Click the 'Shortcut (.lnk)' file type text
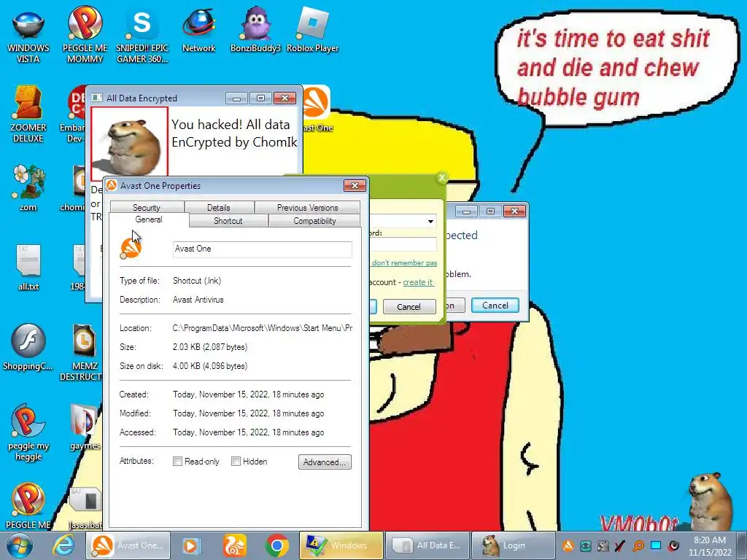Screen dimensions: 747x560 click(197, 281)
